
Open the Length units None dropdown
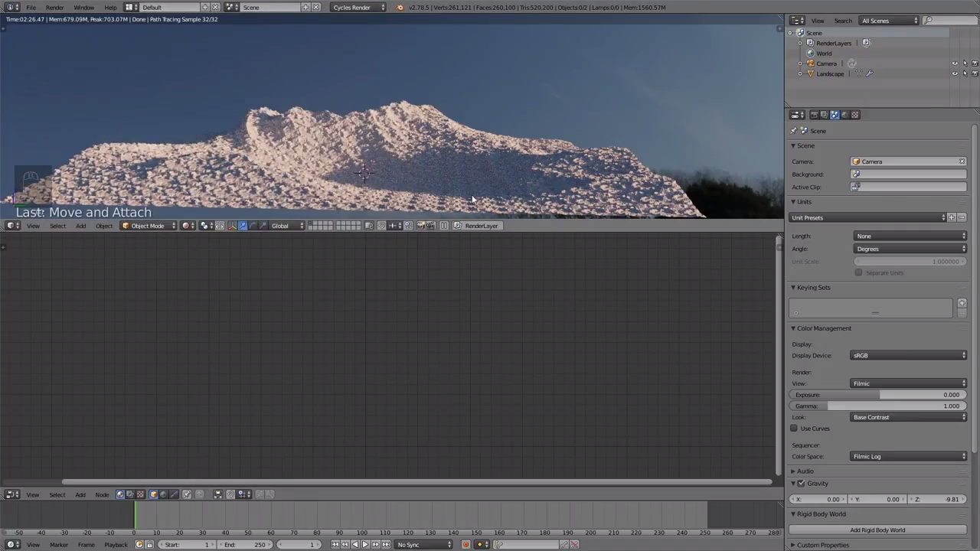tap(910, 236)
